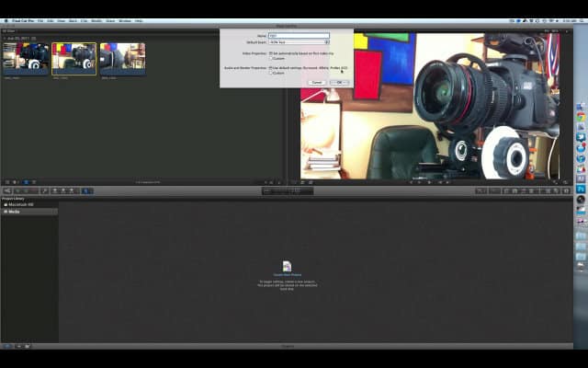The image size is (588, 368).
Task: Expand Macintosh HD in Project Library
Action: [4, 204]
